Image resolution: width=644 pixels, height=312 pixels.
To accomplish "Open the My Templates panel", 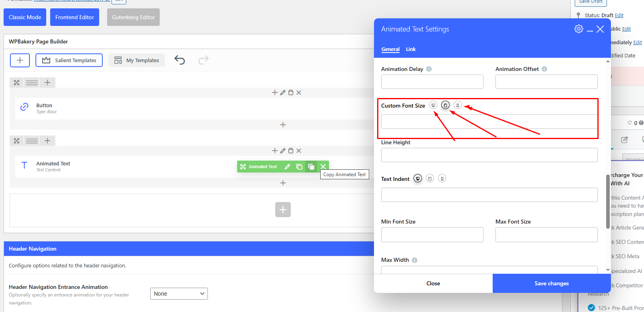I will pos(137,60).
